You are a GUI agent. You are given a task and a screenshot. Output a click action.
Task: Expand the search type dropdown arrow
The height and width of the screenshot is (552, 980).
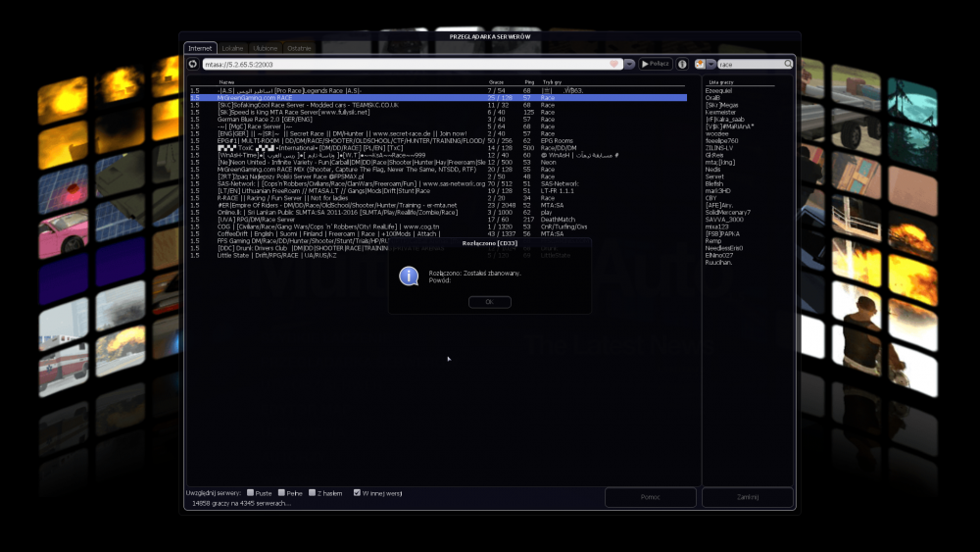(x=710, y=64)
